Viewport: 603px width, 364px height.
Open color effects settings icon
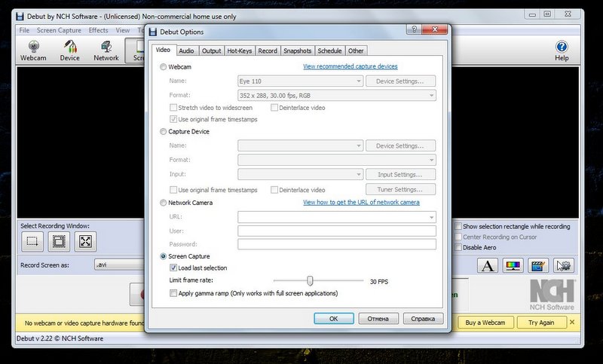pyautogui.click(x=513, y=265)
